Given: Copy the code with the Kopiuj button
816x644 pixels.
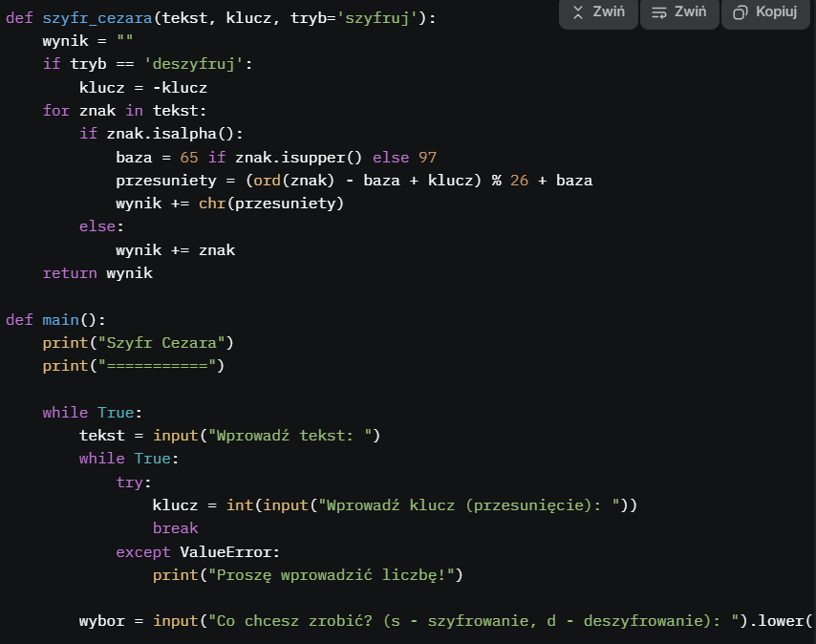Looking at the screenshot, I should click(765, 12).
